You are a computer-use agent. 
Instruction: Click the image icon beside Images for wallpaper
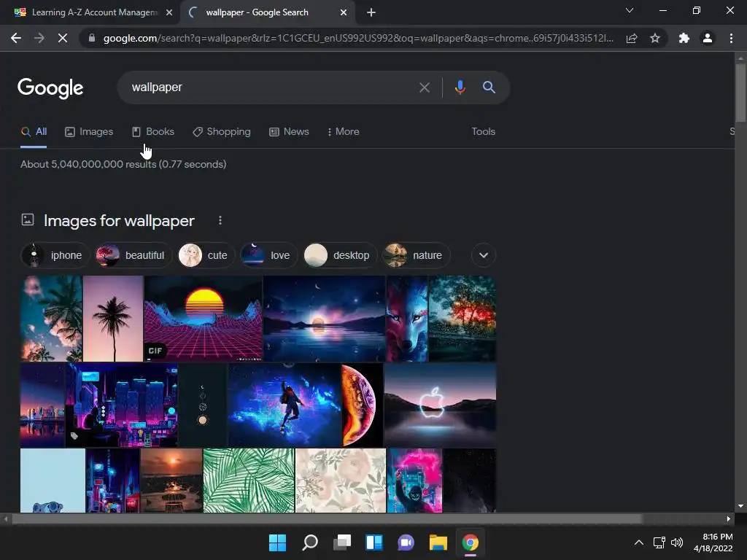coord(28,219)
